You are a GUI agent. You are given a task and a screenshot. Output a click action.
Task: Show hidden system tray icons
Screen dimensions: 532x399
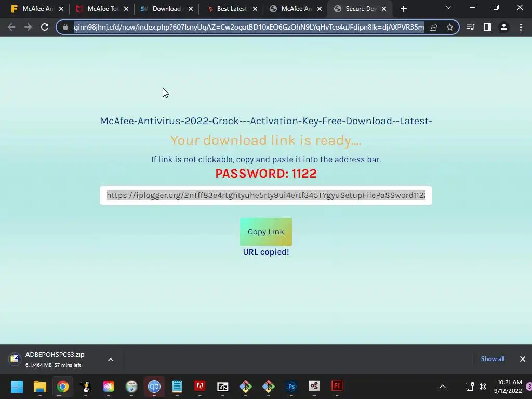click(x=443, y=387)
